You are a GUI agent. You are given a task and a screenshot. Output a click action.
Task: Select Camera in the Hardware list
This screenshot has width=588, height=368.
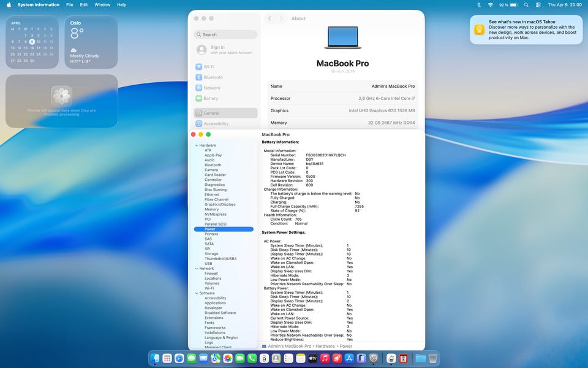pyautogui.click(x=211, y=170)
